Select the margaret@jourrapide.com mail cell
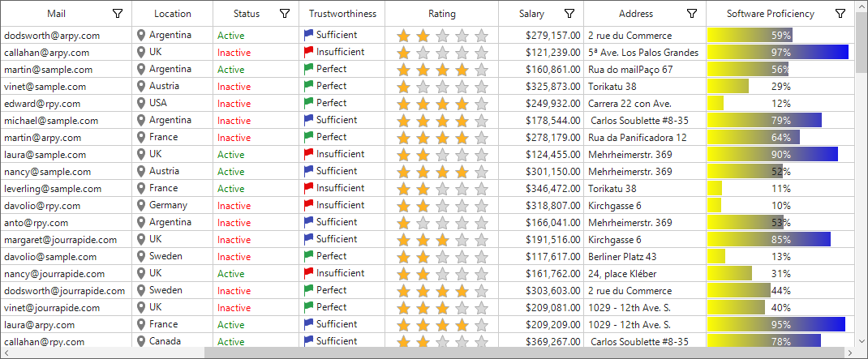The height and width of the screenshot is (359, 868). (x=67, y=240)
